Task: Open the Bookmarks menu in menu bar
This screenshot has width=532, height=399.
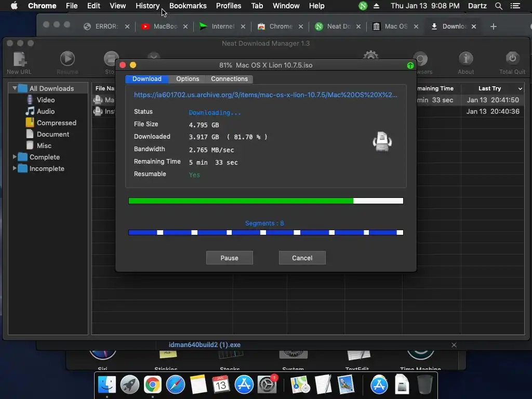Action: [x=188, y=6]
